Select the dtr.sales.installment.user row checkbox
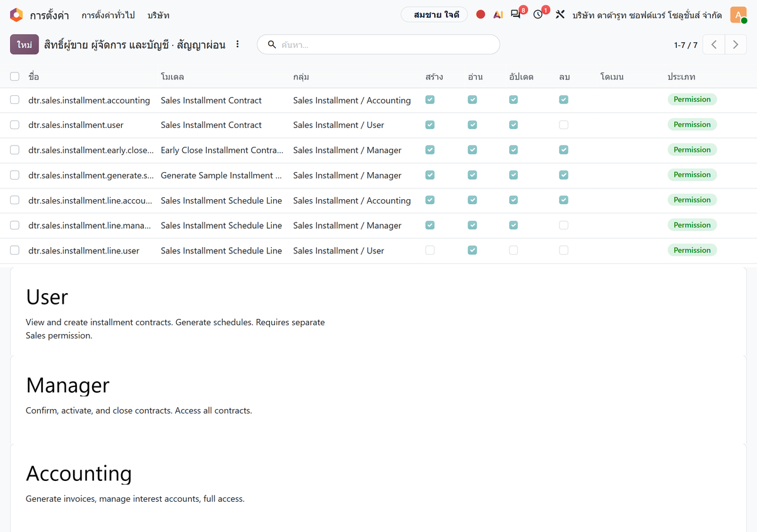This screenshot has width=757, height=532. point(15,125)
